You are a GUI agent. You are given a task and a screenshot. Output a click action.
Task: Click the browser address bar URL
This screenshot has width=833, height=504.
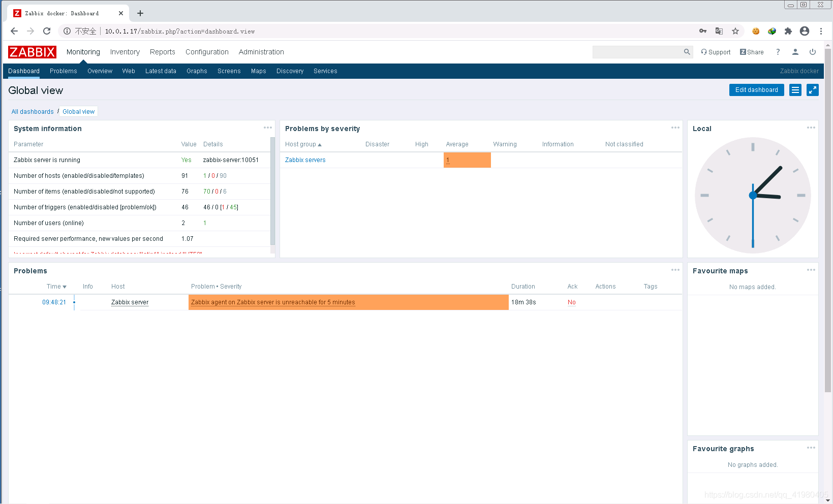[x=180, y=31]
